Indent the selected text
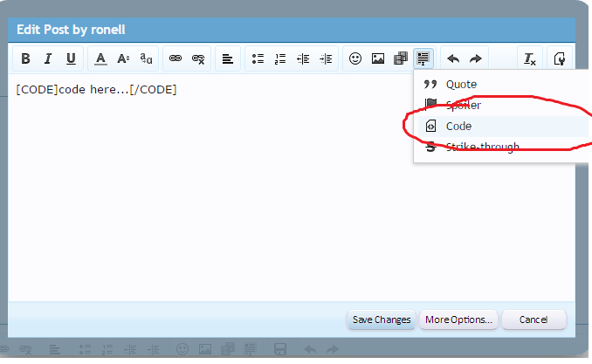Screen dimensions: 592x364 click(326, 58)
